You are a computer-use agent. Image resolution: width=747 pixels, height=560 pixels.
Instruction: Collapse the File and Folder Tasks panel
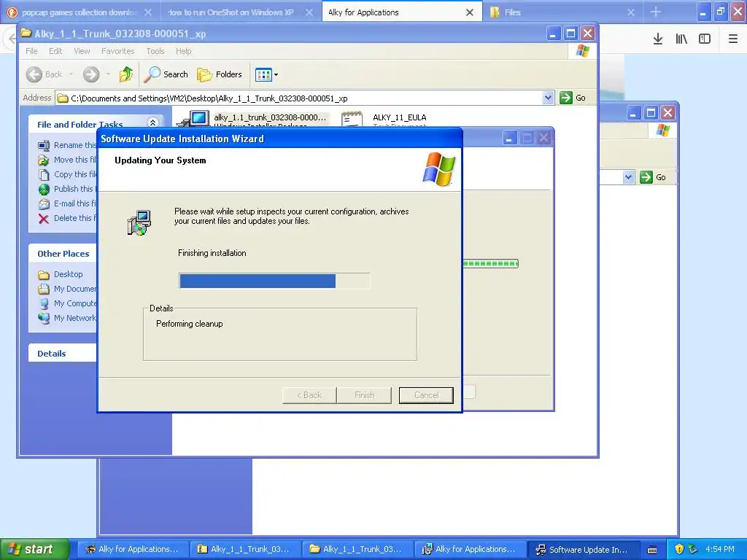coord(153,122)
